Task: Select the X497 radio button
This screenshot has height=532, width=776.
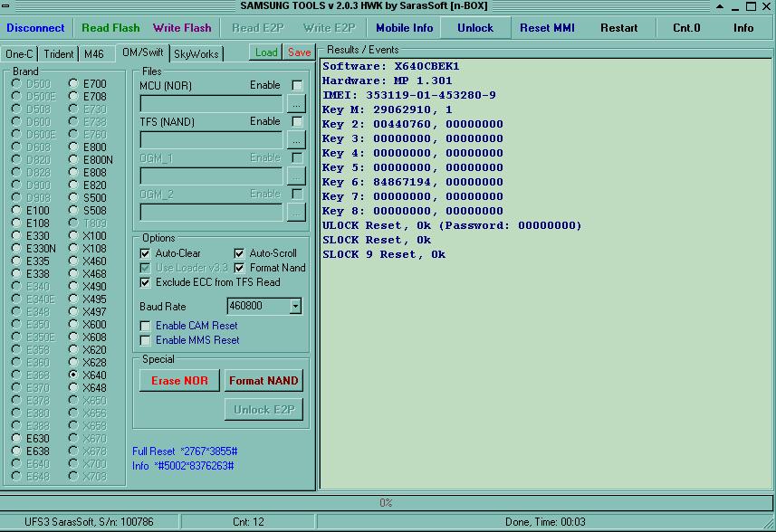Action: (x=73, y=311)
